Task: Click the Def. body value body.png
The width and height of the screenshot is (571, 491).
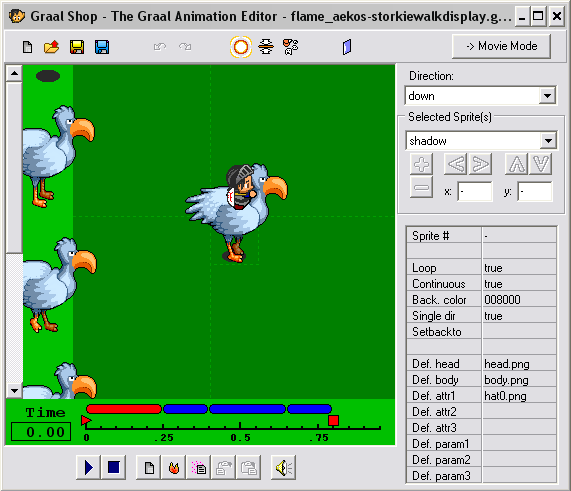Action: tap(519, 380)
